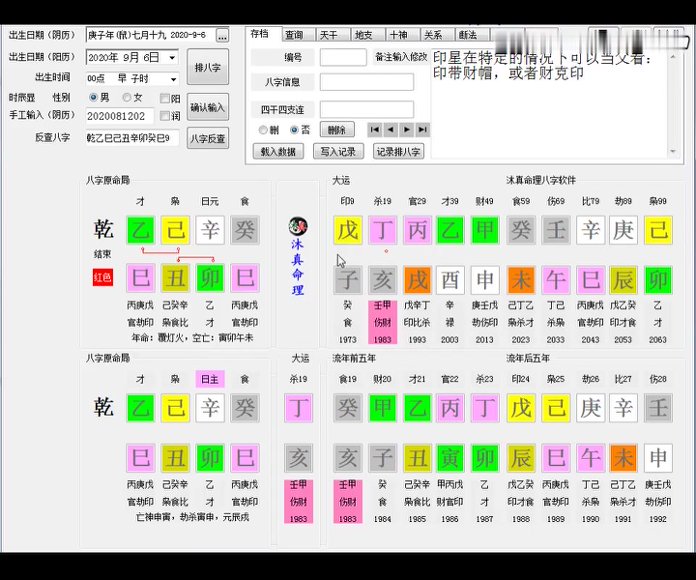696x580 pixels.
Task: Select green 甲 tile under 财49
Action: (485, 230)
